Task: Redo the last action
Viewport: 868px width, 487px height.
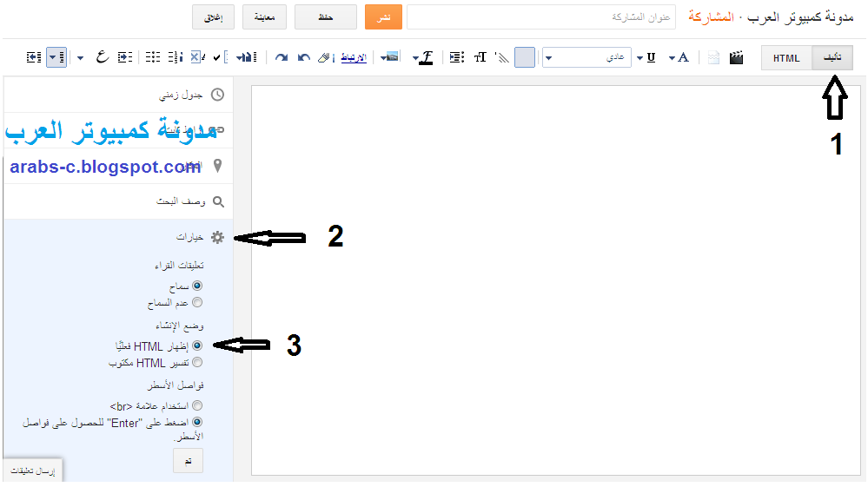Action: 282,57
